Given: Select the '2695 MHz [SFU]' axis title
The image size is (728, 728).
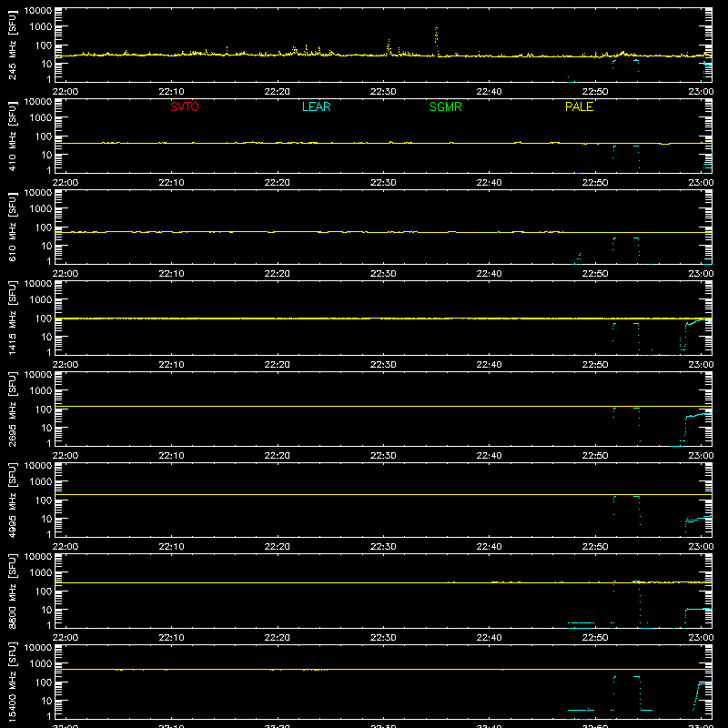Looking at the screenshot, I should click(13, 409).
